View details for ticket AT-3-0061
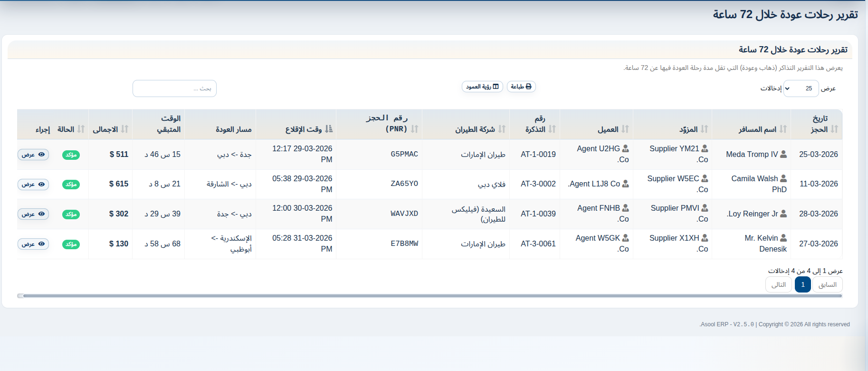Screen dimensions: 868x371 click(x=33, y=244)
